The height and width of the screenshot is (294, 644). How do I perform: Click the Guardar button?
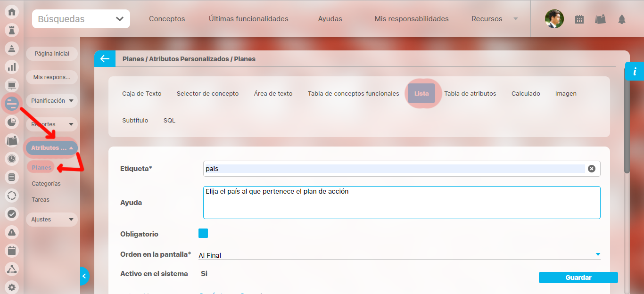click(578, 278)
